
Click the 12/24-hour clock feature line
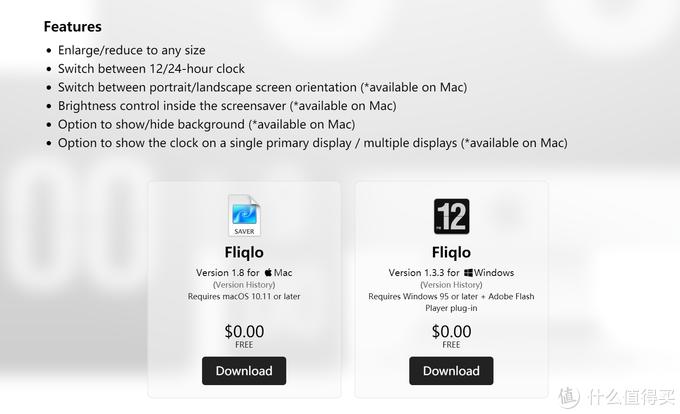coord(151,69)
